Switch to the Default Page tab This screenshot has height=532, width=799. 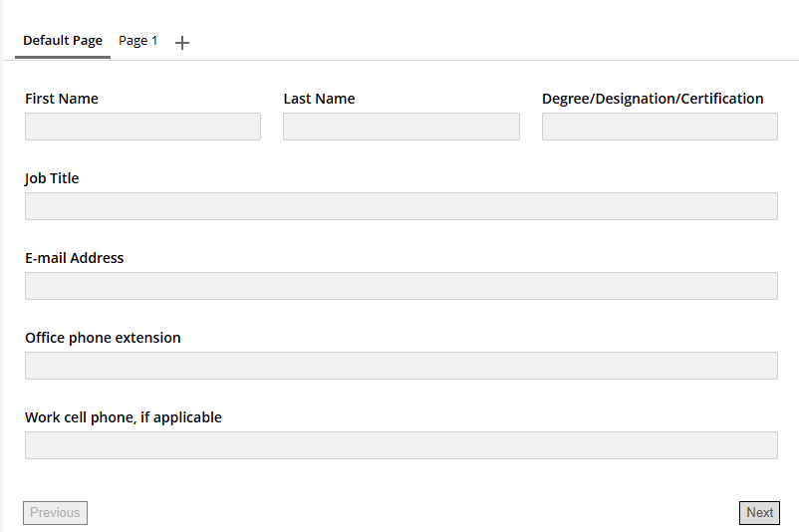(63, 41)
